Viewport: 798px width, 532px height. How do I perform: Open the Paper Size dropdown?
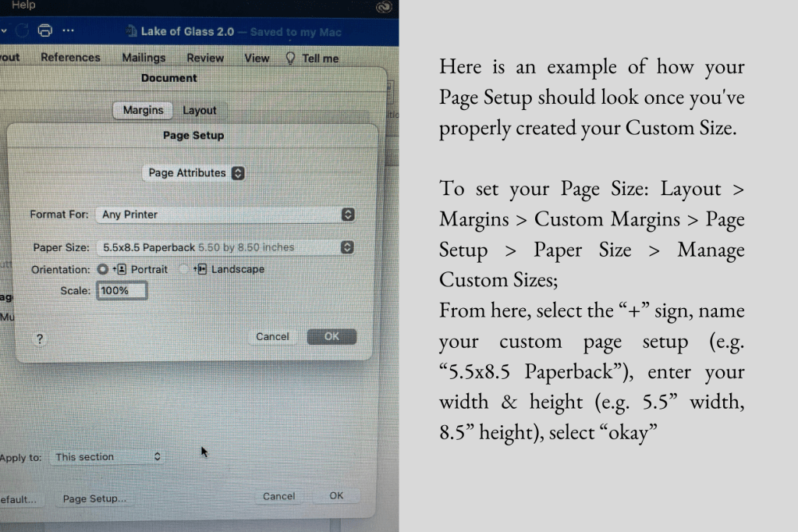pos(225,247)
